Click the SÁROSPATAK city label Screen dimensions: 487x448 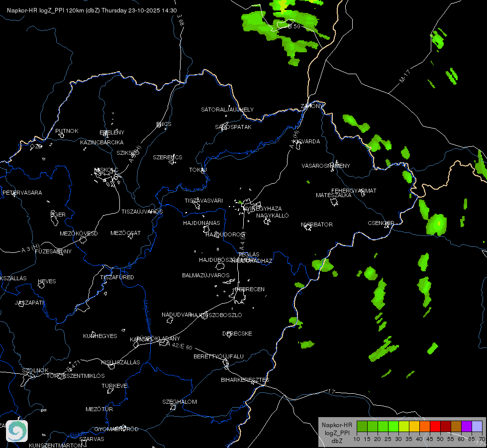pyautogui.click(x=233, y=127)
